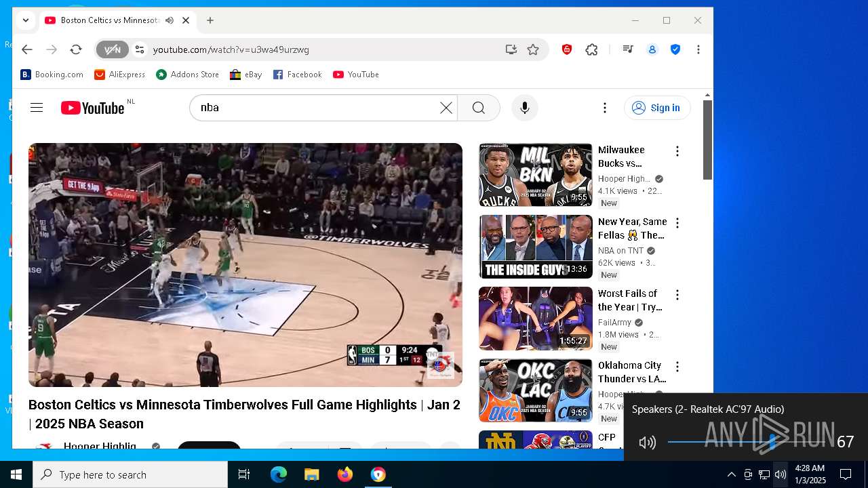
Task: Open the Addons Store bookmark
Action: click(x=188, y=75)
